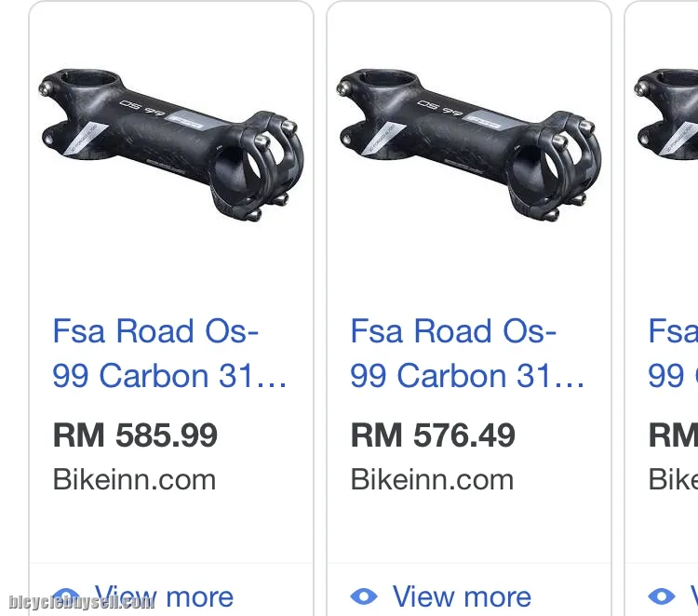
Task: Click the partially visible eye icon on third card
Action: [x=662, y=596]
